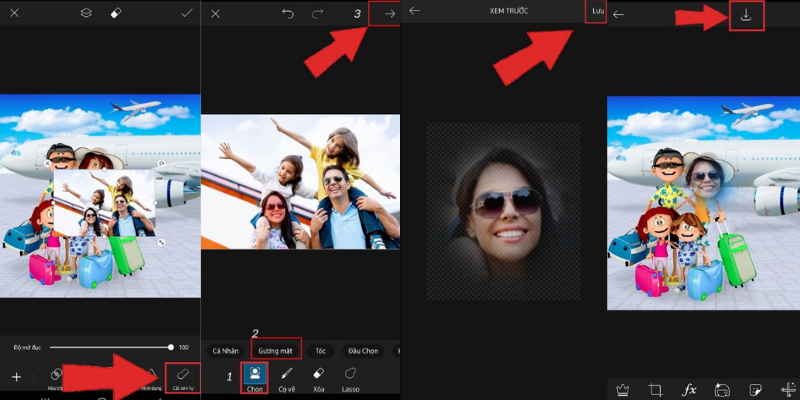
Task: Open the fx effects tool
Action: coord(689,390)
